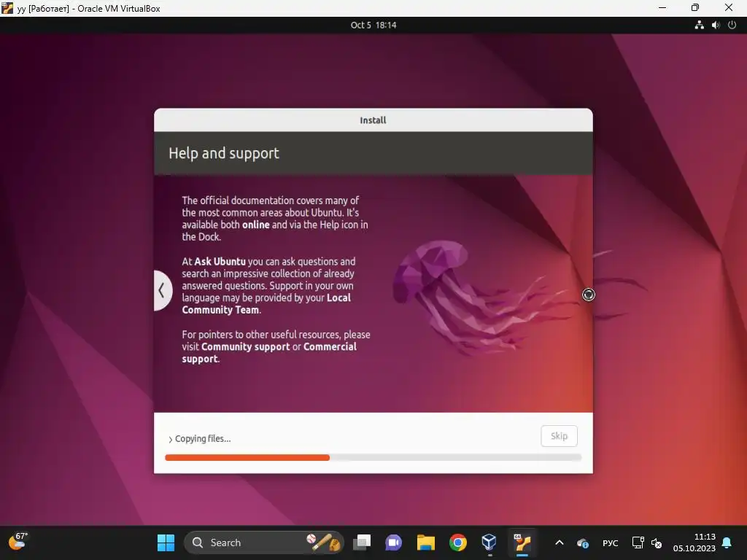Open the Teams chat taskbar icon
The image size is (747, 560).
coord(393,542)
